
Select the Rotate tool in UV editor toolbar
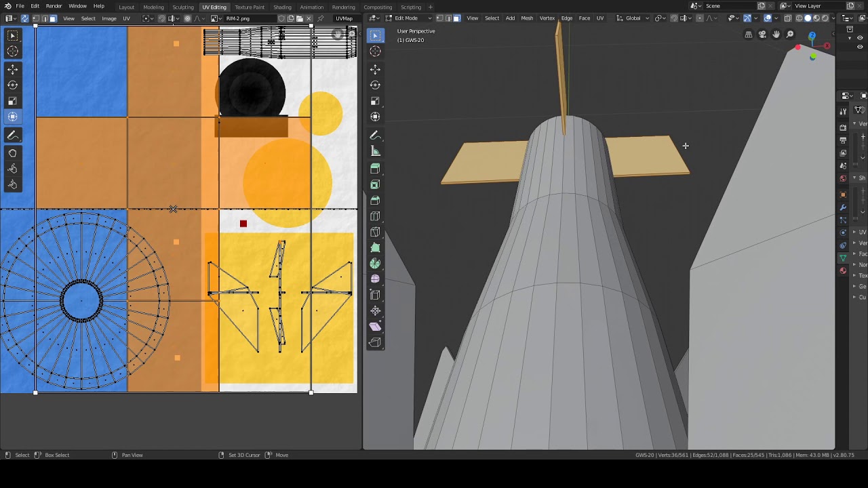coord(12,85)
